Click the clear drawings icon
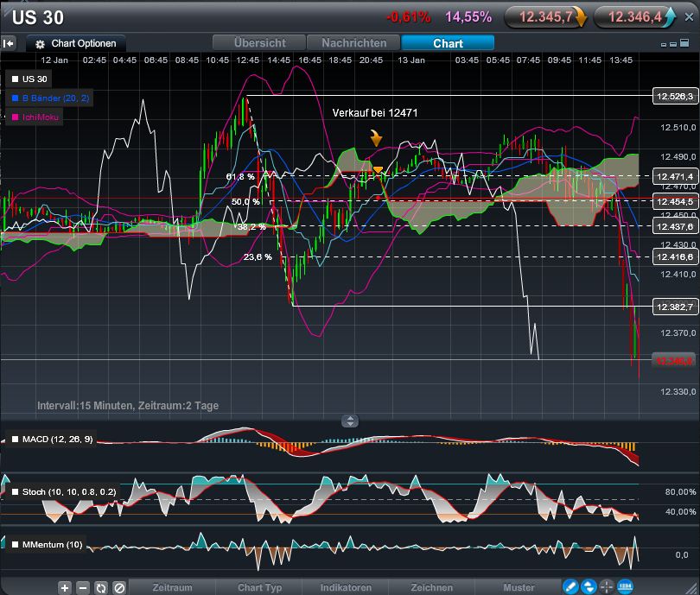The image size is (700, 595). (119, 587)
